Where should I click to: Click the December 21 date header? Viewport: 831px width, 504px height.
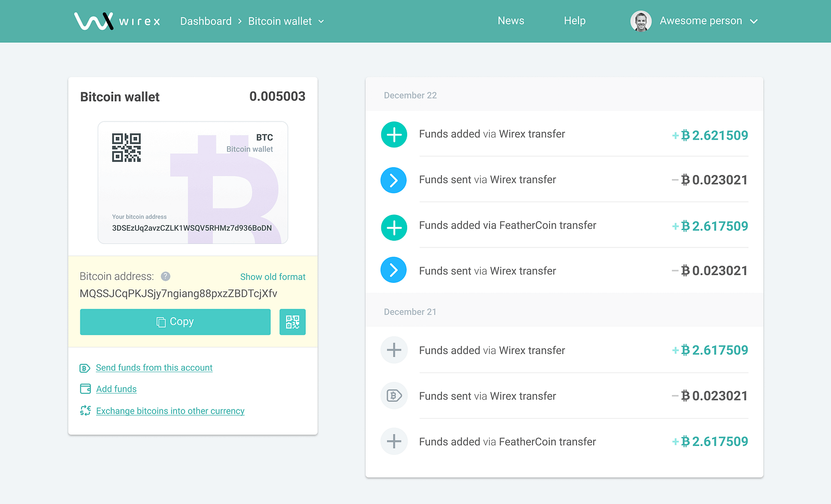click(410, 312)
